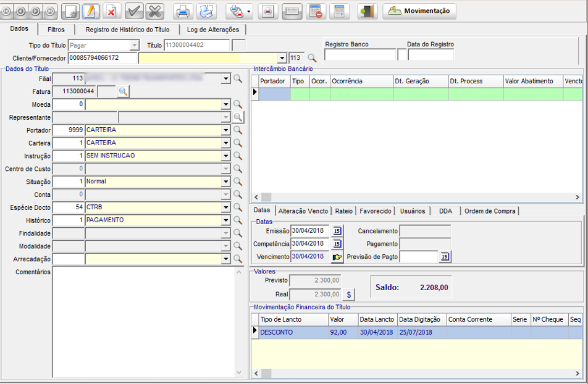
Task: Click the exit door icon
Action: tap(367, 11)
